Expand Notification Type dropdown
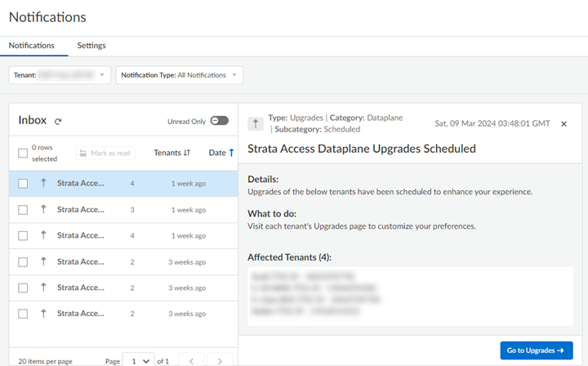The width and height of the screenshot is (588, 366). pos(179,75)
